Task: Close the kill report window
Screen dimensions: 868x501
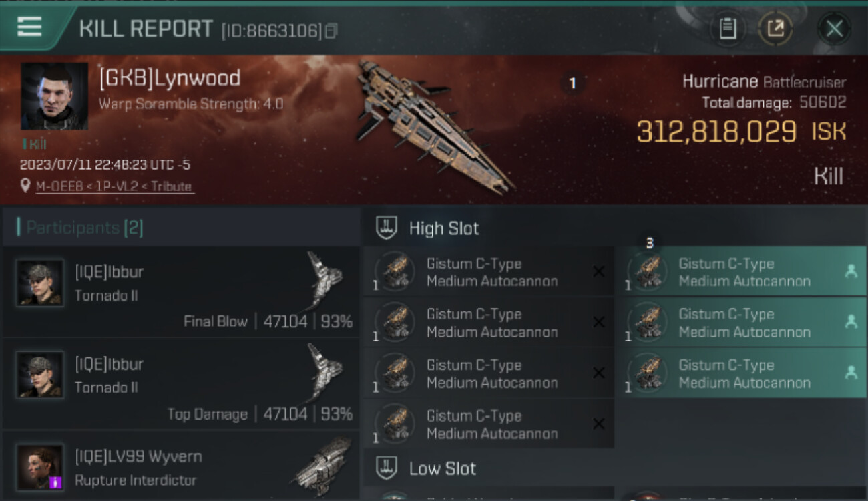Action: (834, 29)
